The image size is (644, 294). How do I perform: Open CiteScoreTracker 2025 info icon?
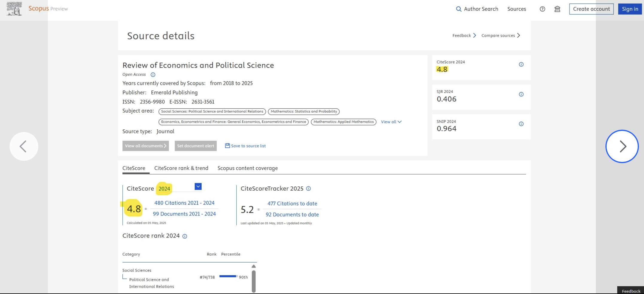click(308, 189)
